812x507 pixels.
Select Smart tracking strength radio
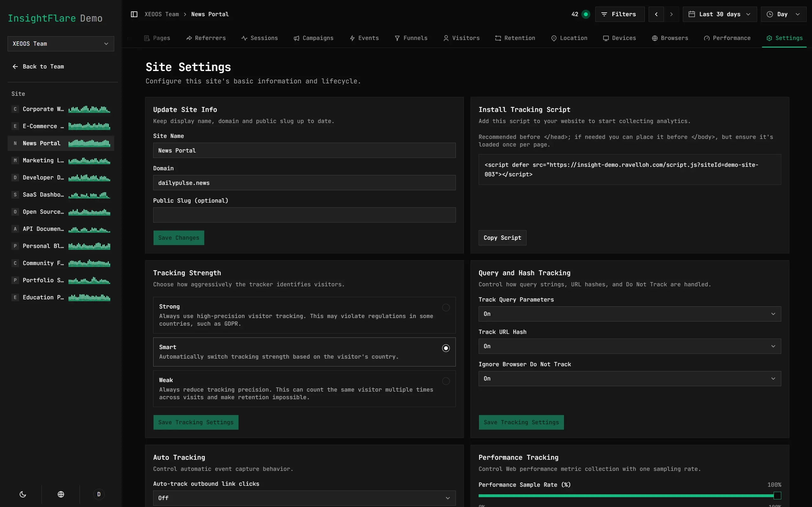click(446, 348)
